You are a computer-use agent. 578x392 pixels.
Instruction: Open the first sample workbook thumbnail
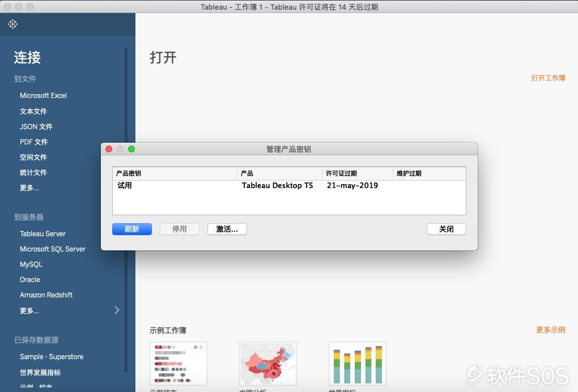click(178, 364)
